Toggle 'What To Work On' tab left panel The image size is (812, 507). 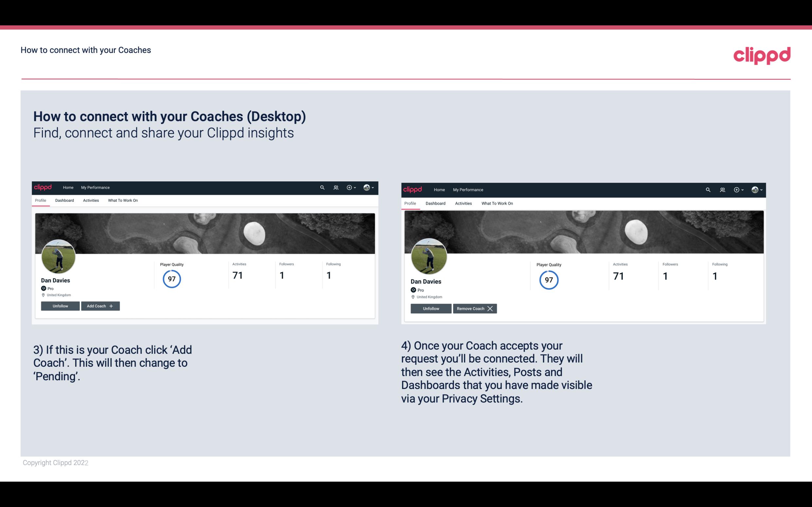click(x=122, y=200)
